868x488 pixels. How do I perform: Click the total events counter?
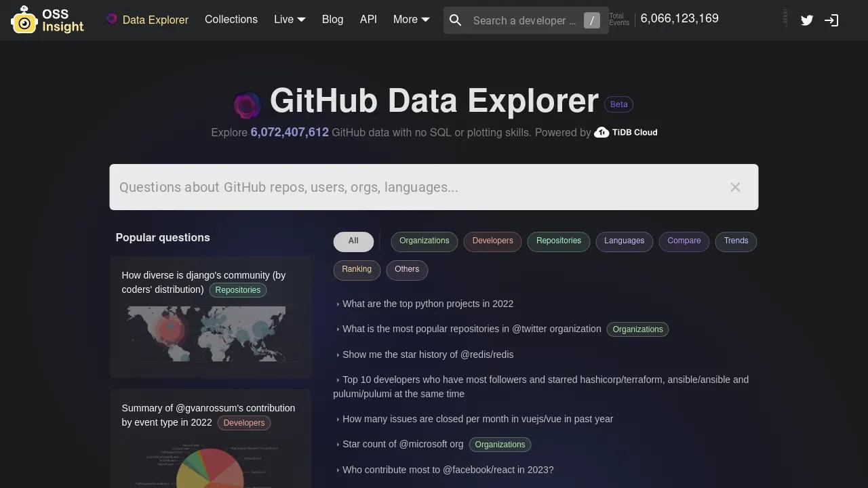679,18
